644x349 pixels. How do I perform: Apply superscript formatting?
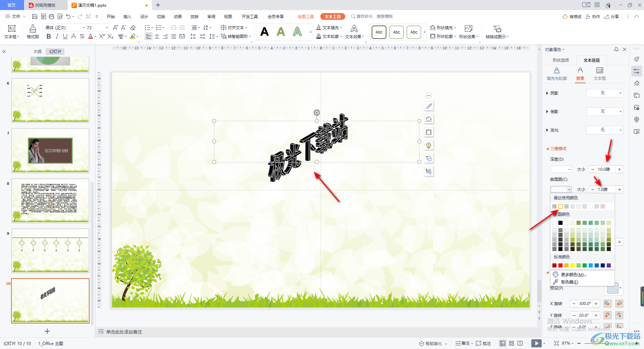click(x=102, y=36)
